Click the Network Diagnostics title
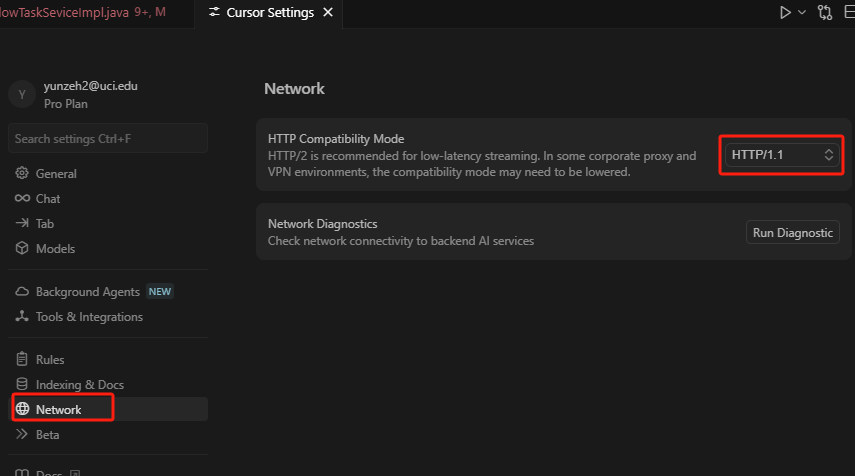Viewport: 855px width, 476px height. [322, 224]
